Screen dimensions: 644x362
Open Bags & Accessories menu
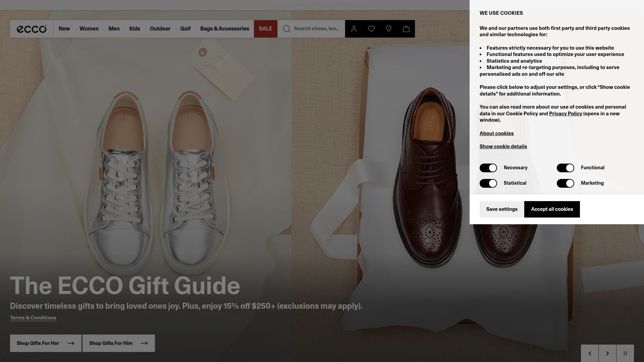[225, 29]
